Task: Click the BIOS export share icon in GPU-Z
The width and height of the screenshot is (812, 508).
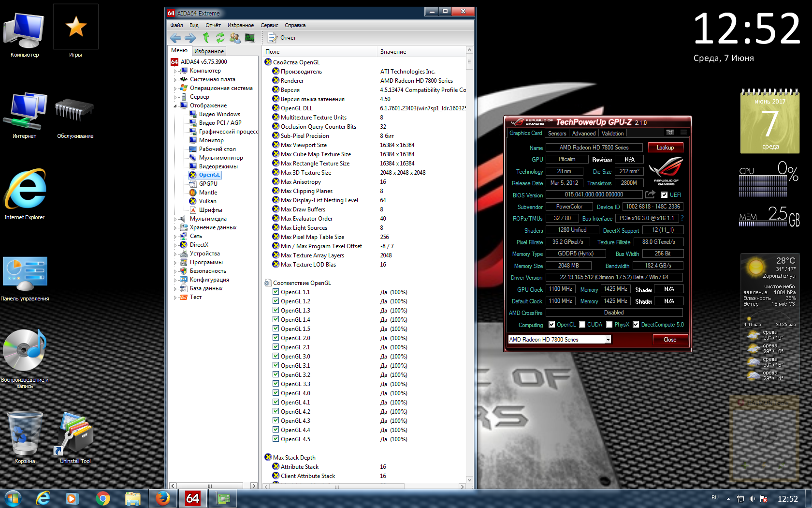Action: [651, 194]
